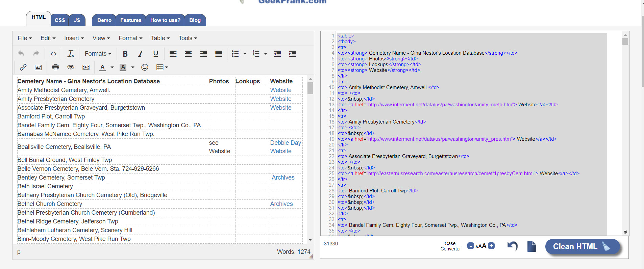Click the new document page icon
This screenshot has width=644, height=269.
coord(531,246)
